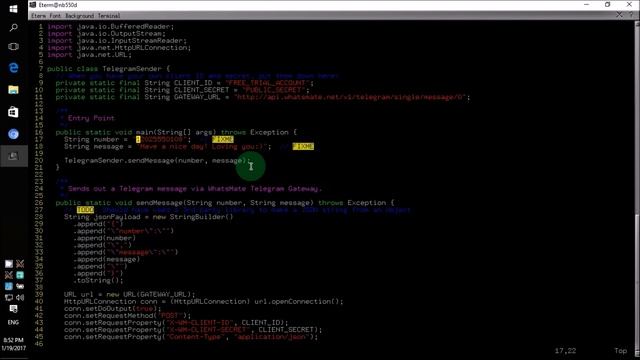Click 'String jsonPayload = new StringBuilder()'

point(149,217)
